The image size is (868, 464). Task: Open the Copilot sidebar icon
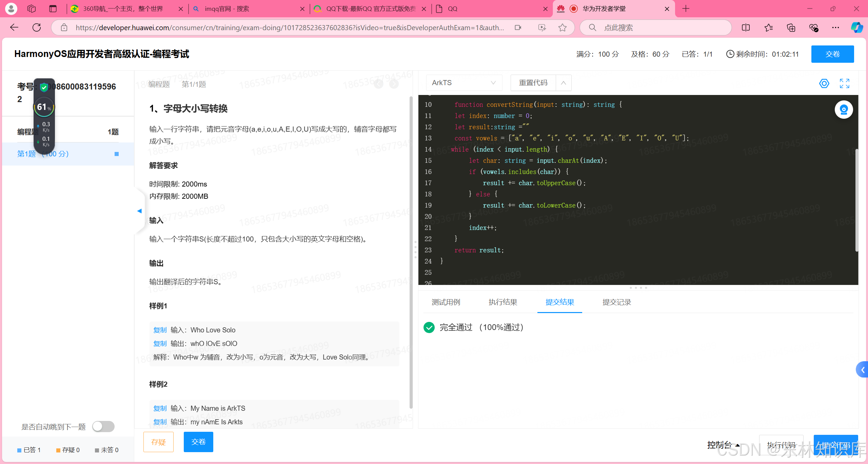click(857, 27)
